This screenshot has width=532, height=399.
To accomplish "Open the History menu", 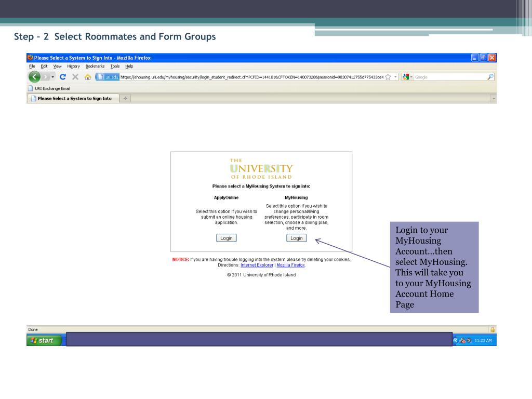I will tap(73, 66).
